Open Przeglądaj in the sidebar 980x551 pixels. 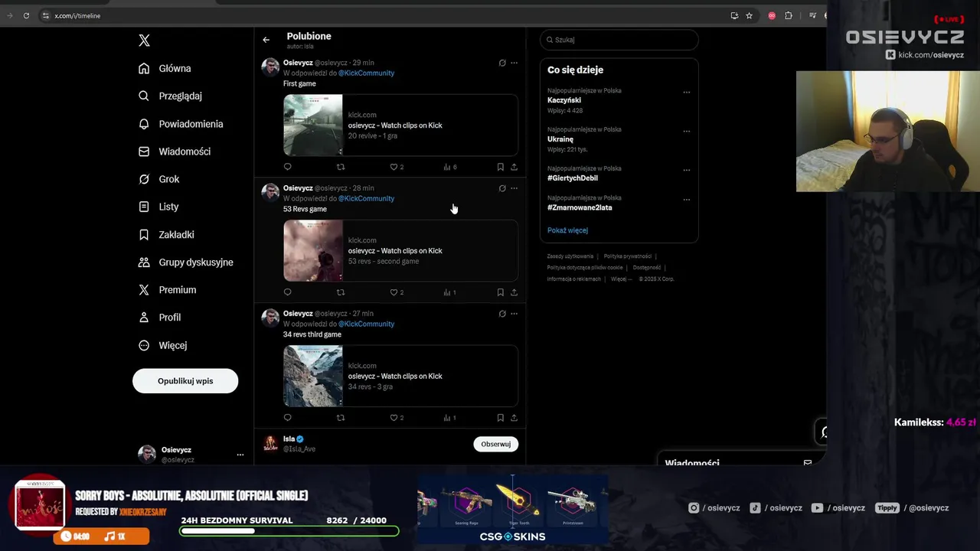(x=170, y=96)
